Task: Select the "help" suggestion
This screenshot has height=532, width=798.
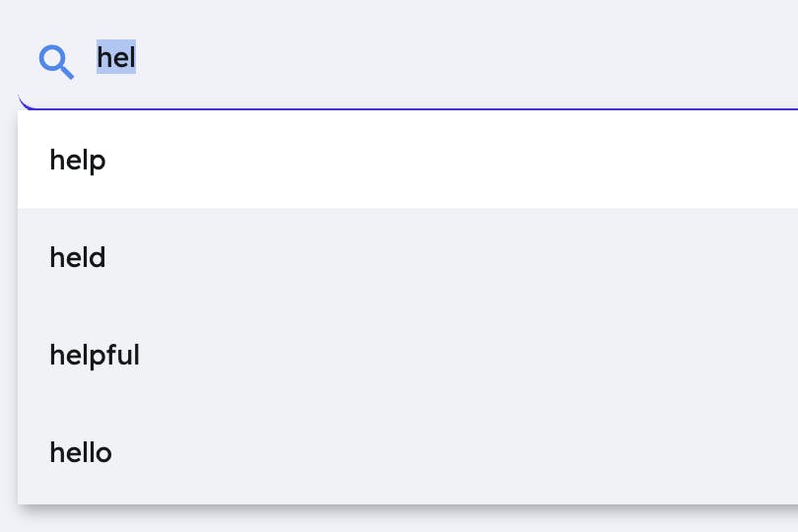Action: (x=408, y=160)
